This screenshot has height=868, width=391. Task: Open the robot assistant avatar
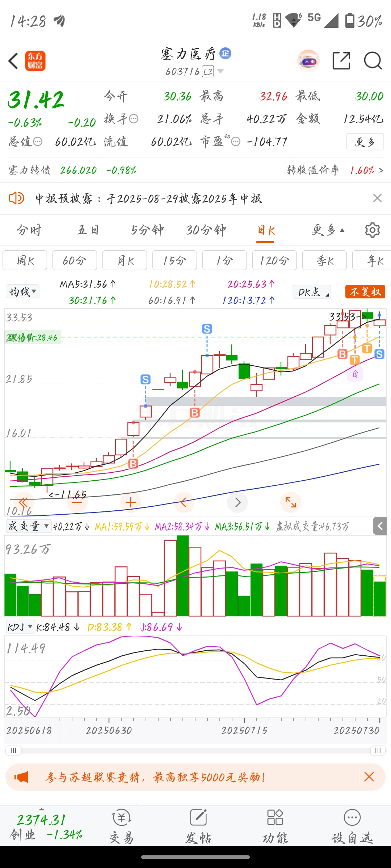point(308,60)
